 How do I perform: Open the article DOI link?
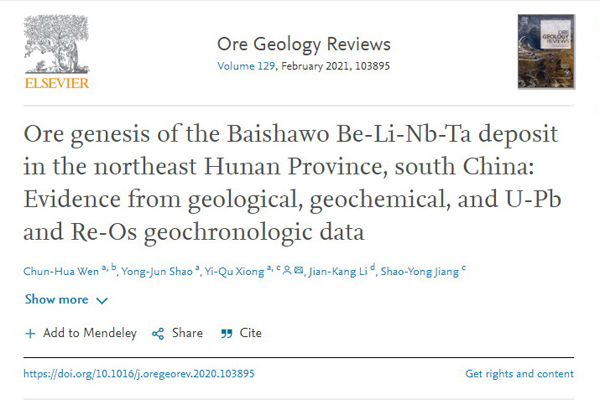pos(140,373)
